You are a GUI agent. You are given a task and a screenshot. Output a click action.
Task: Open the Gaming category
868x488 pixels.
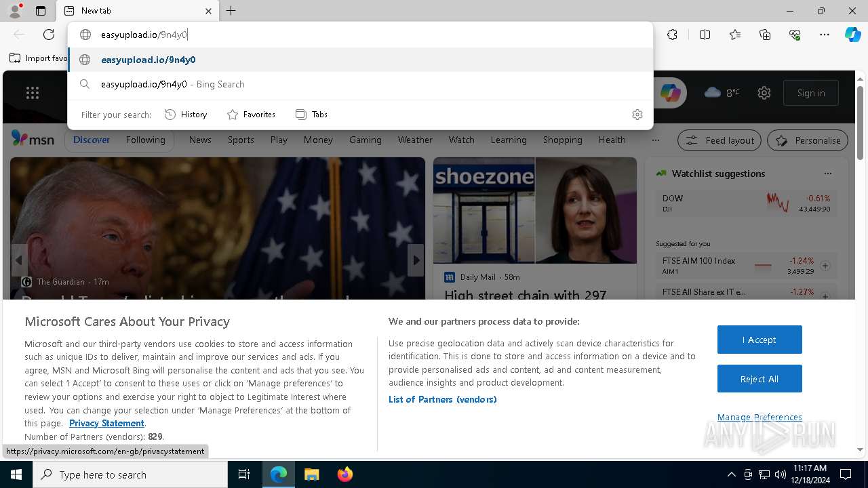coord(366,140)
